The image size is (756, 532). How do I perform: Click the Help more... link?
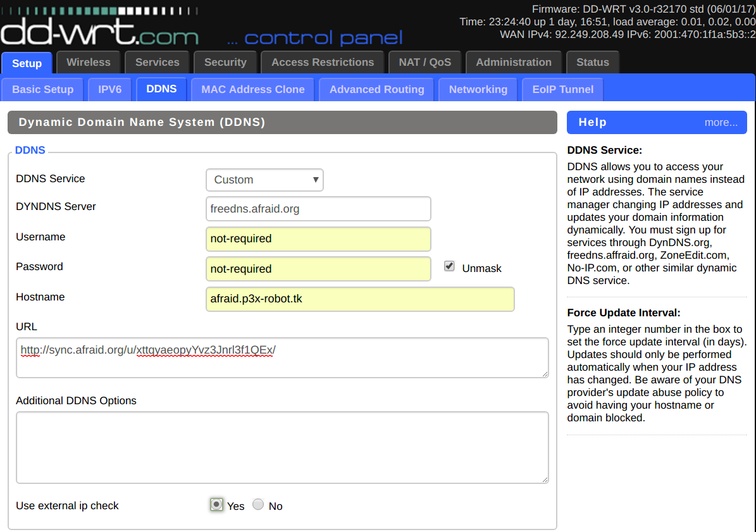pos(721,122)
